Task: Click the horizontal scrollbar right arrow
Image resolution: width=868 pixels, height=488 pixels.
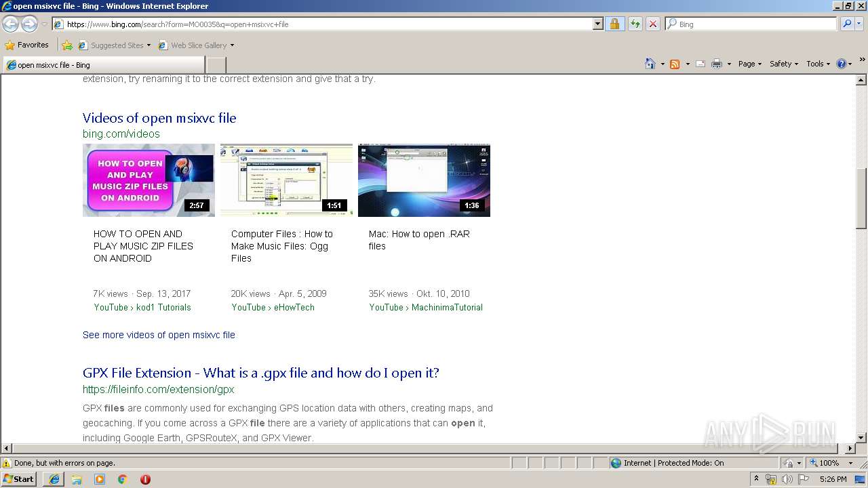Action: [x=850, y=448]
